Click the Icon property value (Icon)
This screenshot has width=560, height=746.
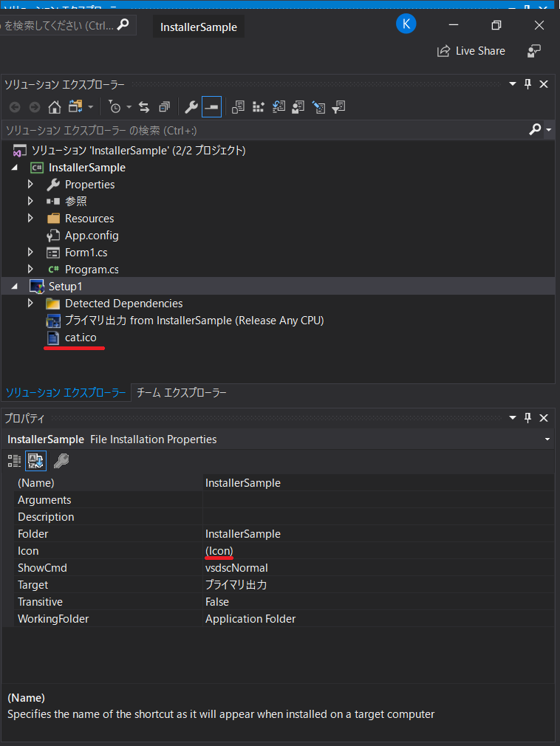[x=219, y=551]
